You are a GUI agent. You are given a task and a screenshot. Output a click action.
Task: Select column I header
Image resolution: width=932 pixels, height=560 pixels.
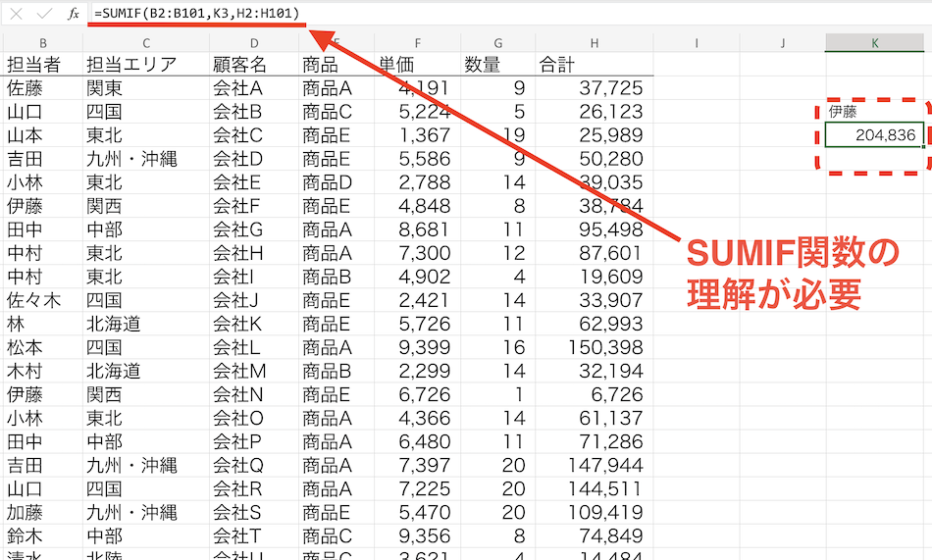(x=697, y=43)
